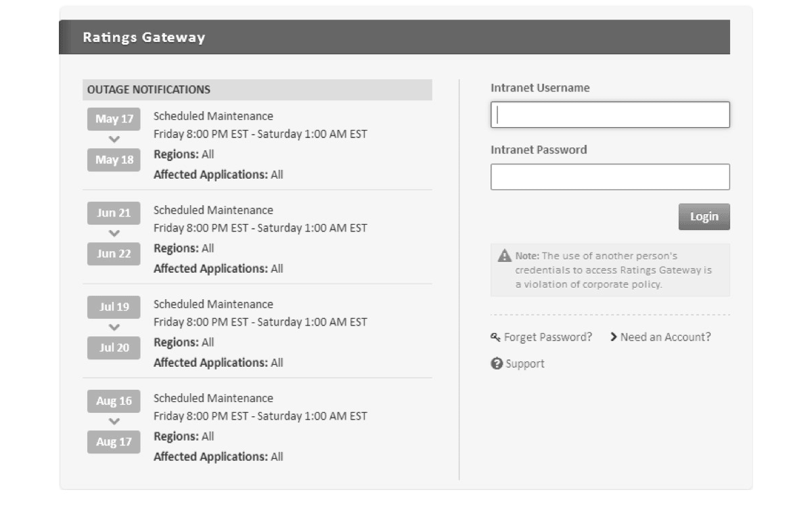Click the Jul 19 date badge
The width and height of the screenshot is (812, 513).
pos(114,307)
